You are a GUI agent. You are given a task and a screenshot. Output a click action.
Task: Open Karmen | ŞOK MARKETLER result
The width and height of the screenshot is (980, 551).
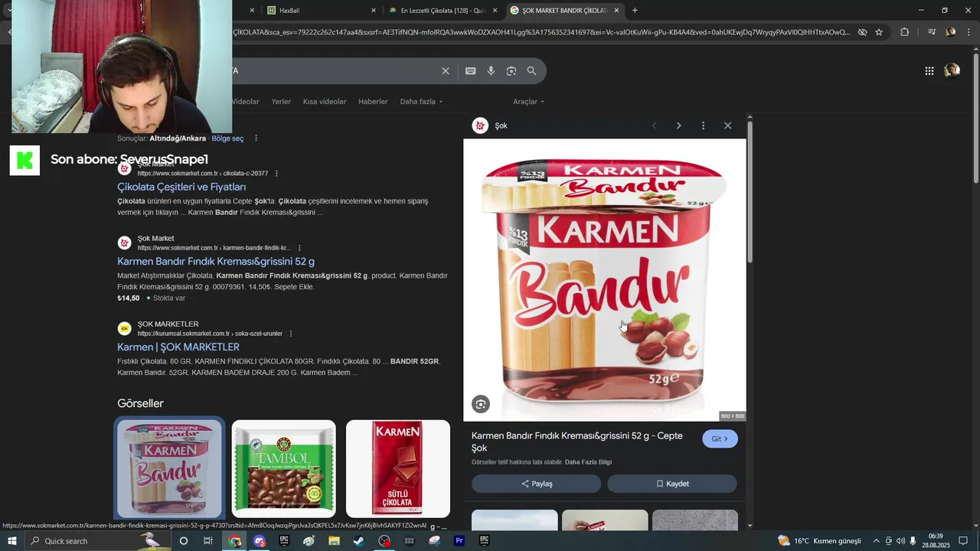(178, 347)
